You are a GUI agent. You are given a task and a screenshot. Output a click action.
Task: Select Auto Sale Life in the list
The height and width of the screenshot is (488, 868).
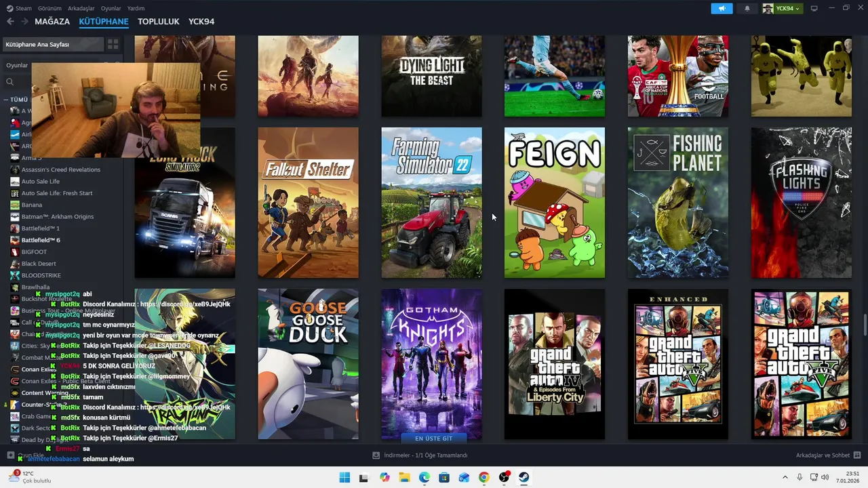(x=41, y=181)
